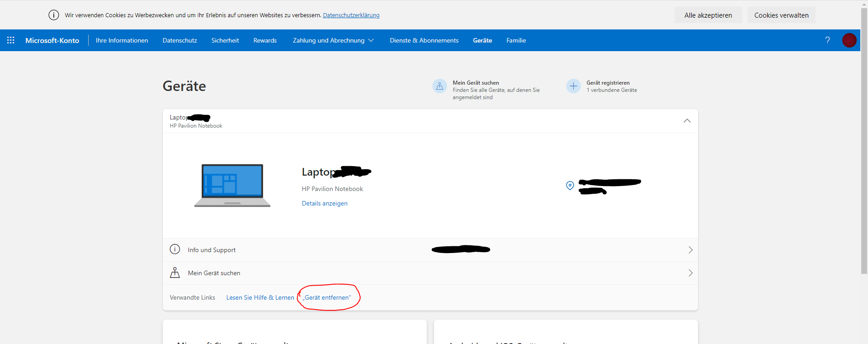This screenshot has height=344, width=868.
Task: Click the device location pin icon
Action: pyautogui.click(x=570, y=186)
